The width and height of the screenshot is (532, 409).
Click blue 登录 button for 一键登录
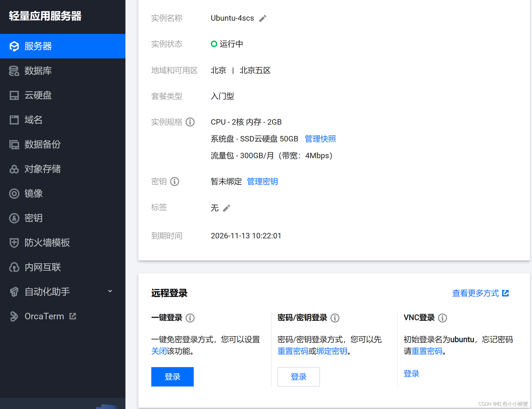pyautogui.click(x=173, y=377)
